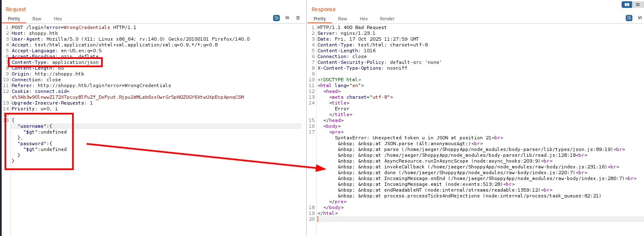Toggle show non-printable chars in Response pane

639,18
